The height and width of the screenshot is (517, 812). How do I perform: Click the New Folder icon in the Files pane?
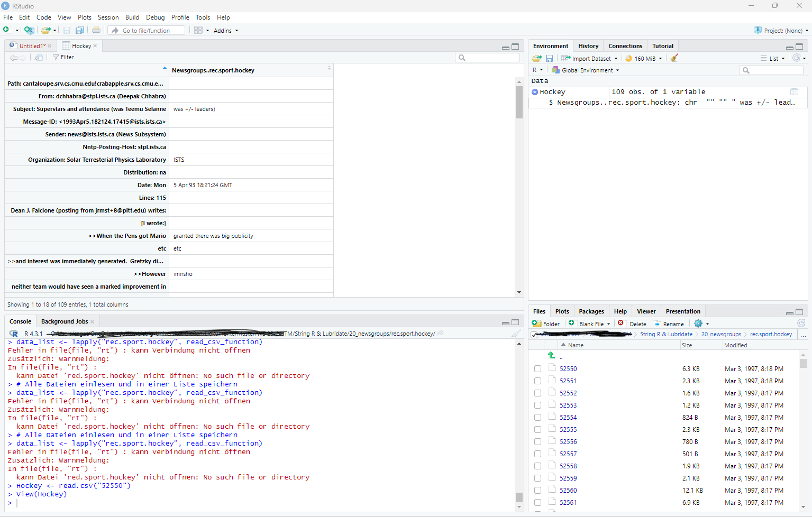[x=546, y=324]
